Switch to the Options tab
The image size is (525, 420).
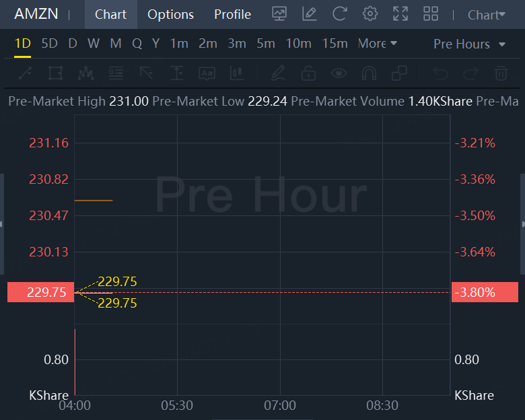pyautogui.click(x=170, y=14)
